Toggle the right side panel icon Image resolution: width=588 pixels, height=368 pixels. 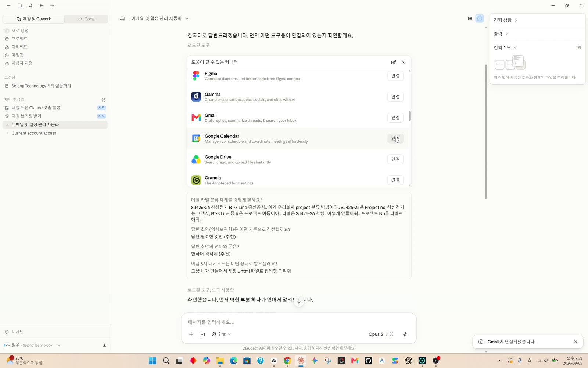(x=480, y=18)
